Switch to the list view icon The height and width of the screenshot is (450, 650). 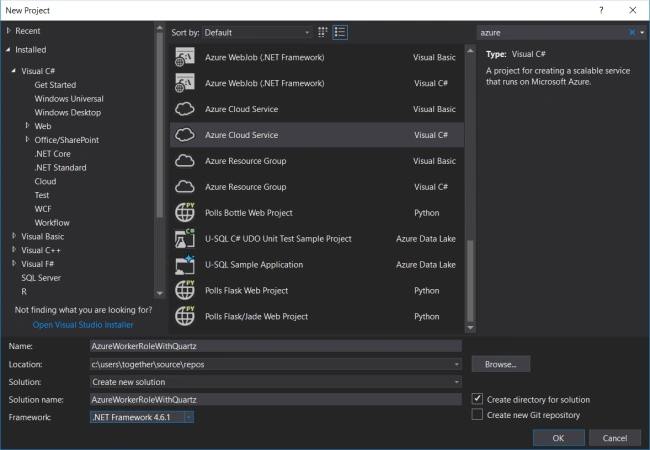pyautogui.click(x=340, y=32)
